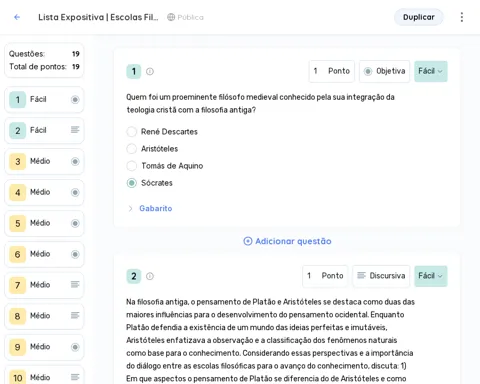Click the question 1 statement text
Screen dimensions: 480x384
point(260,103)
